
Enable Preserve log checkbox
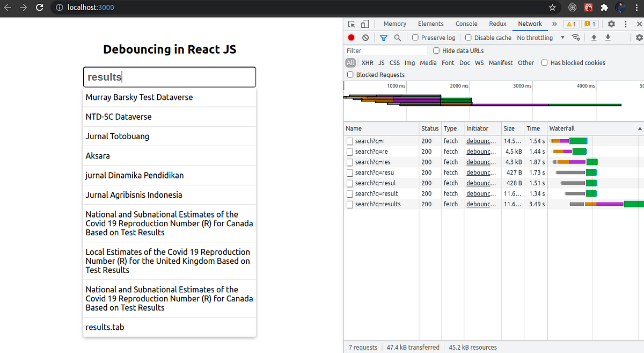(x=415, y=38)
